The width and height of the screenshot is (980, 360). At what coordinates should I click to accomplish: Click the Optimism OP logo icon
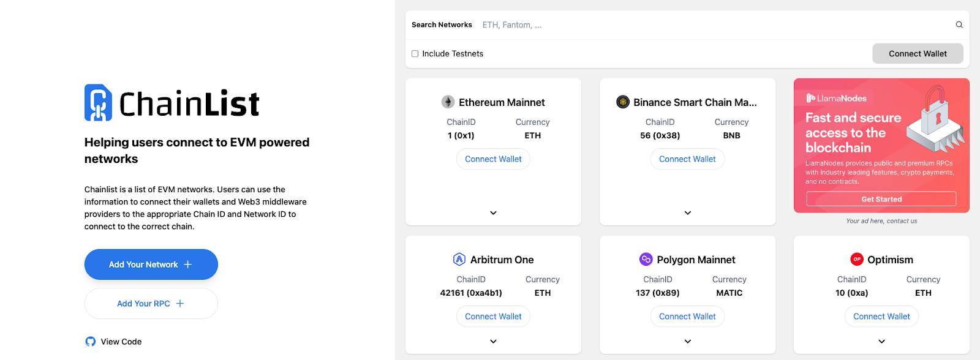(x=857, y=259)
